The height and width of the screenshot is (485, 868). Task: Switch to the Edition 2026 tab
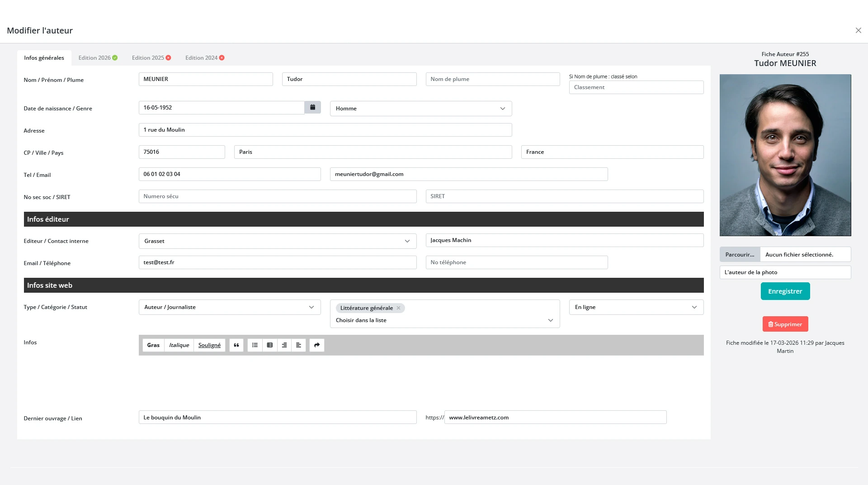[x=98, y=58]
